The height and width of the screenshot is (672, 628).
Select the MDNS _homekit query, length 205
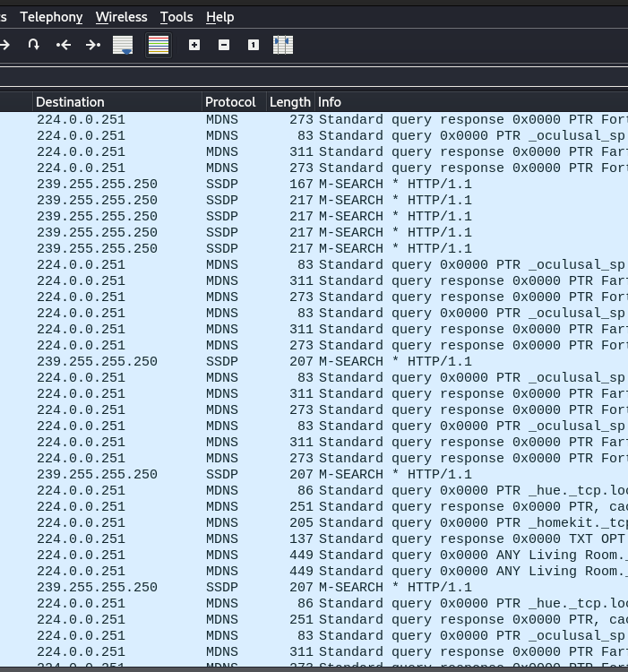(x=314, y=523)
